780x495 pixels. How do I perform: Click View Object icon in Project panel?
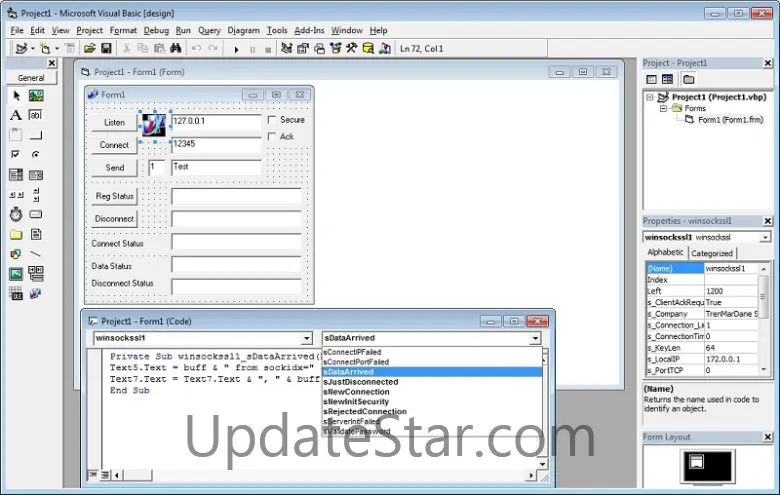[668, 79]
